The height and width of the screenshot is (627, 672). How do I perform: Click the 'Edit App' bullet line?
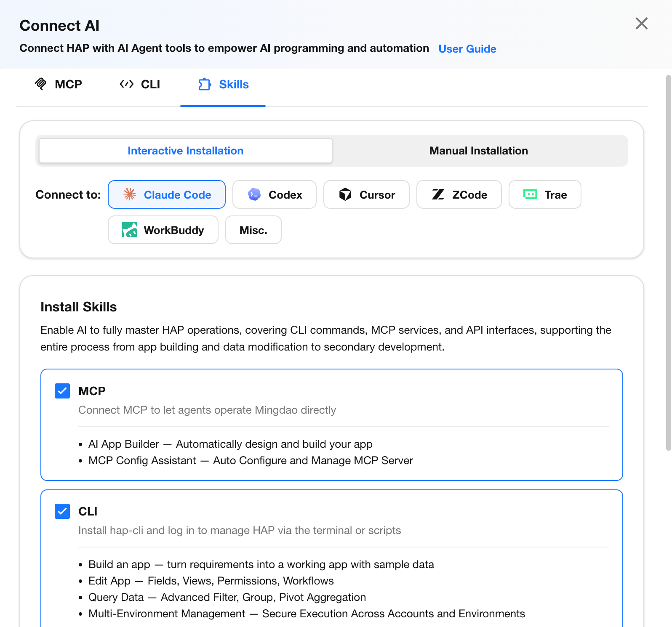pos(211,581)
